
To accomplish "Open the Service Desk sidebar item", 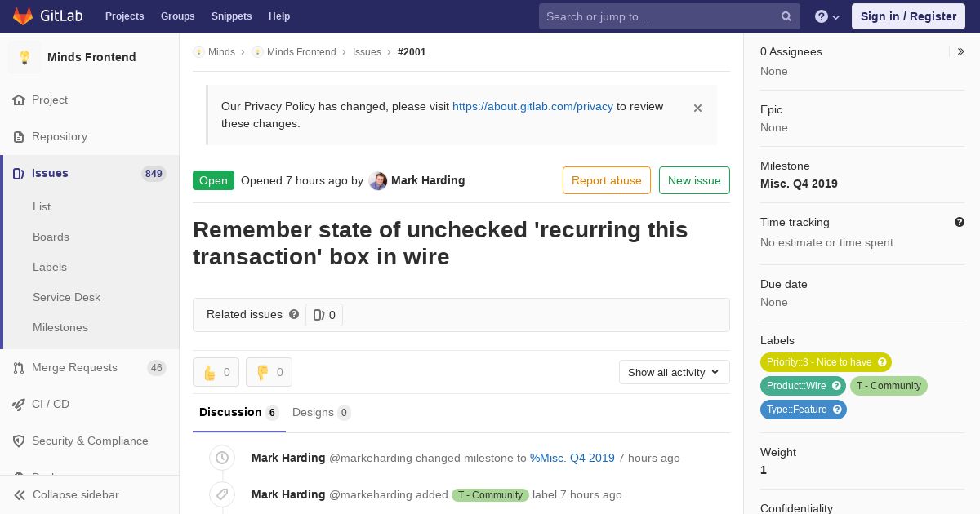I will pyautogui.click(x=66, y=298).
